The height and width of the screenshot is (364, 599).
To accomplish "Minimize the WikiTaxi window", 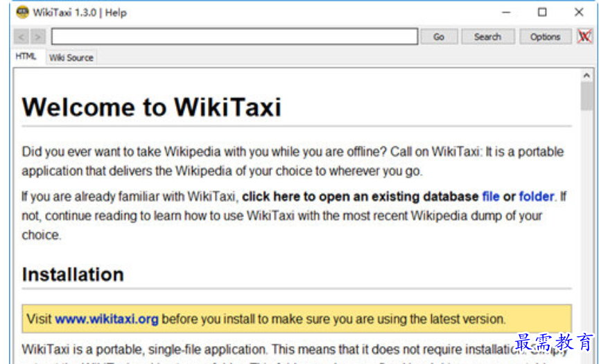I will tap(506, 12).
